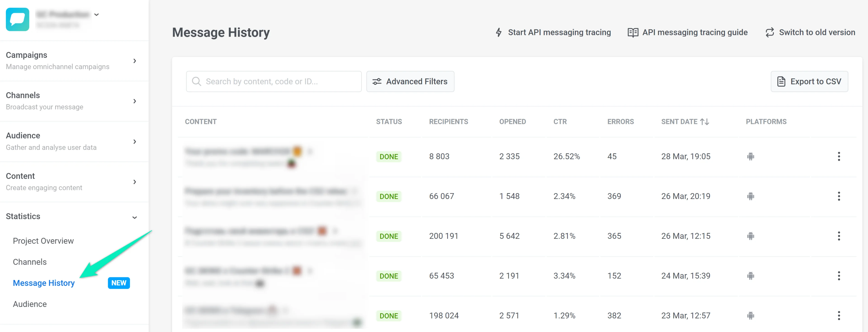Toggle Sent Date sort arrows
The width and height of the screenshot is (868, 332).
tap(704, 122)
